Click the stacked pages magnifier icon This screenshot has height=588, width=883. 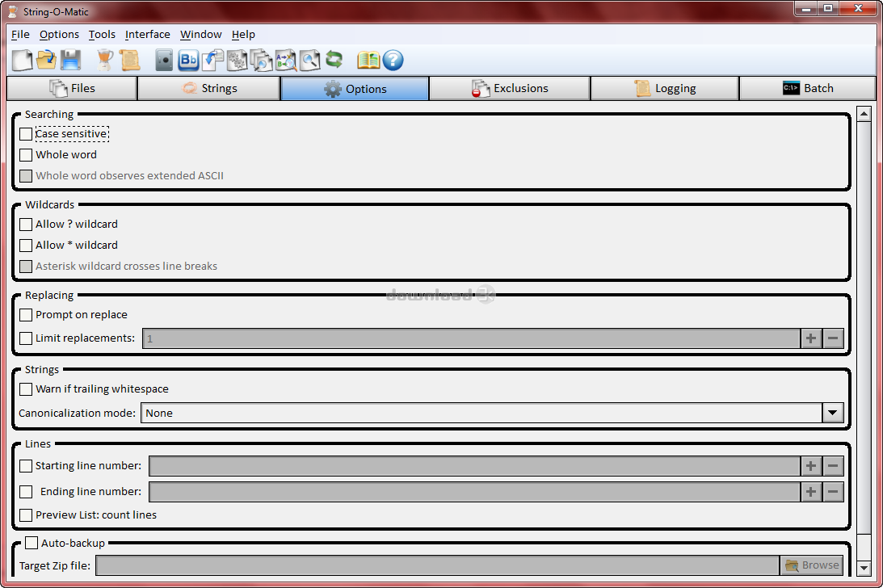click(x=261, y=60)
